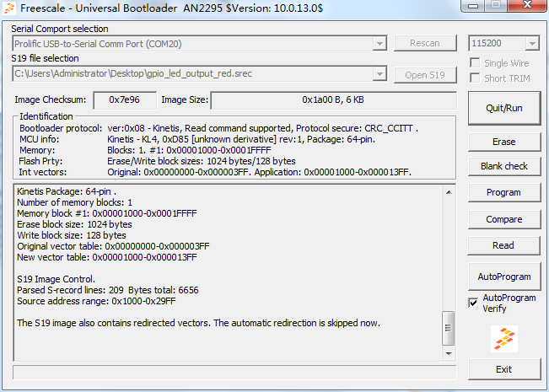Click the Erase button
The image size is (549, 392).
click(504, 142)
